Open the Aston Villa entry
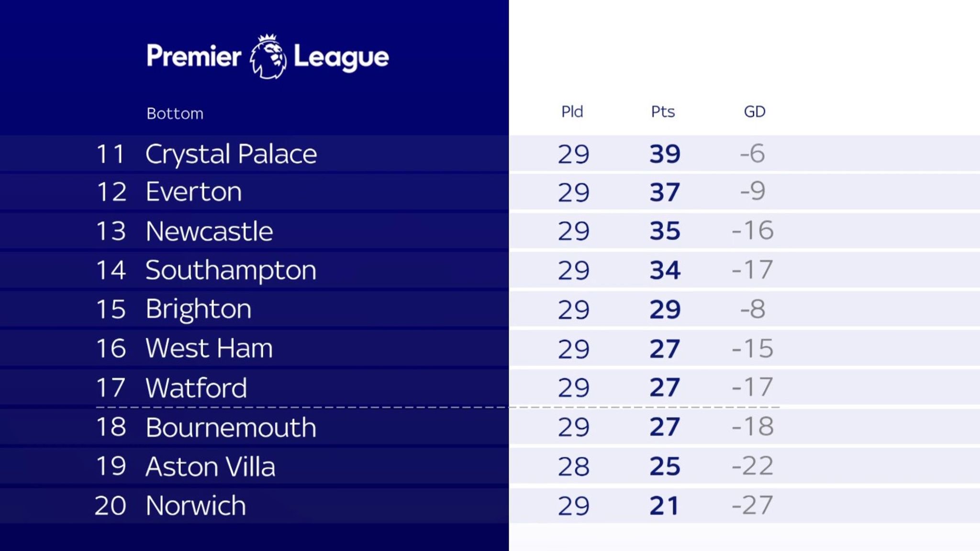 tap(490, 466)
